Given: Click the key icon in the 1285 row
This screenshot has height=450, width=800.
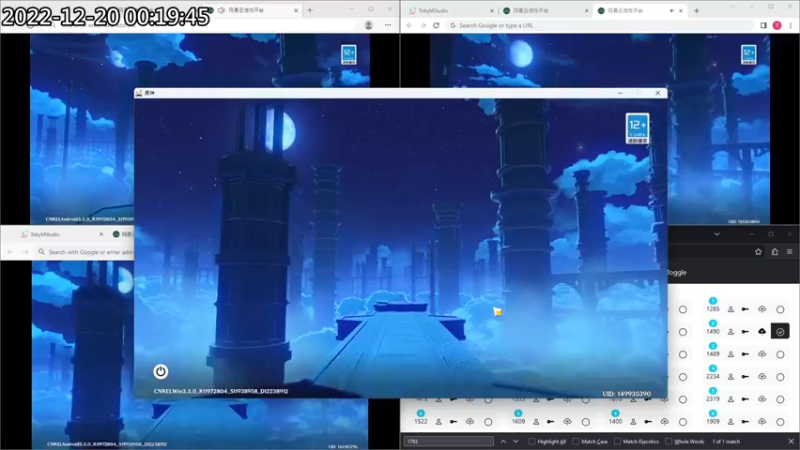Looking at the screenshot, I should click(745, 309).
